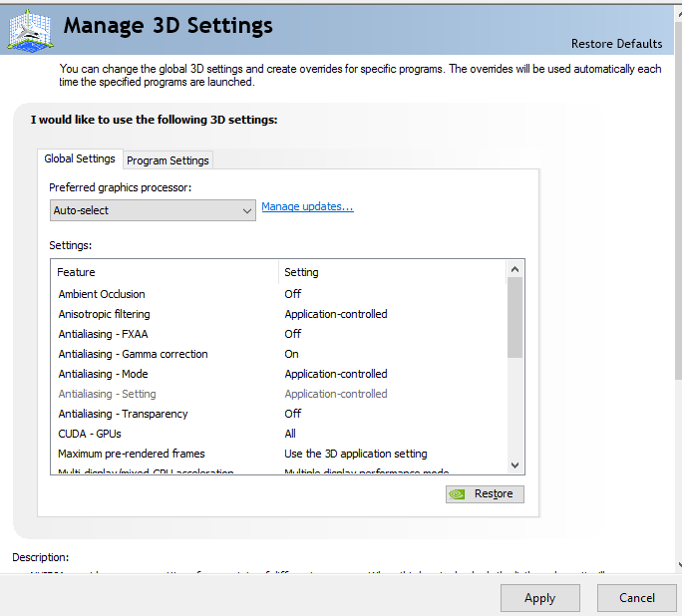
Task: Select Maximum pre-rendered frames row
Action: tap(278, 454)
